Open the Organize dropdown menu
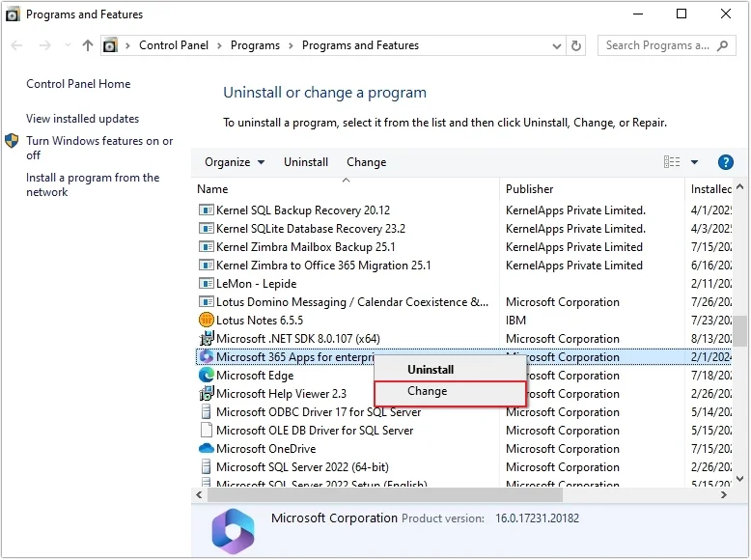The height and width of the screenshot is (560, 751). [x=235, y=162]
